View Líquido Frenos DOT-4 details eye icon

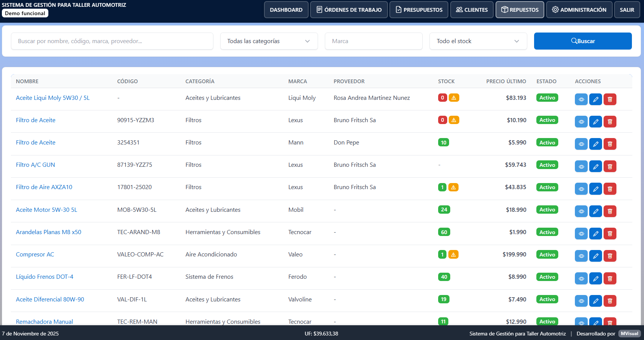pos(581,278)
